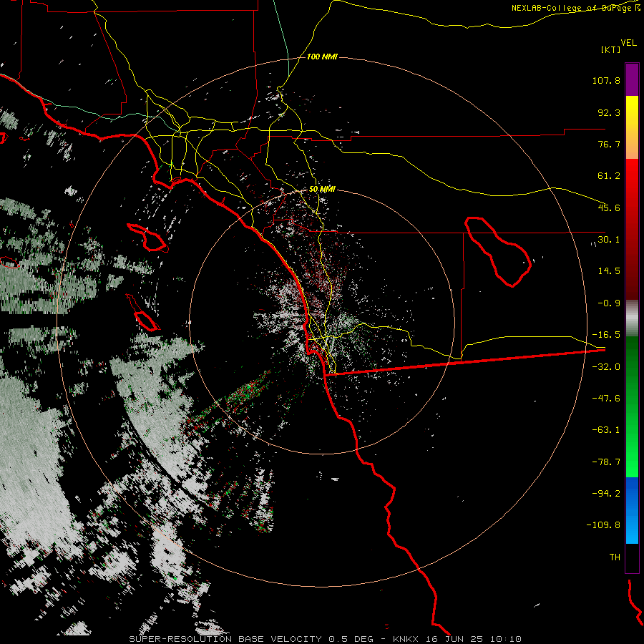Click the Super-Resolution Base Velocity caption
This screenshot has height=644, width=644.
click(325, 639)
